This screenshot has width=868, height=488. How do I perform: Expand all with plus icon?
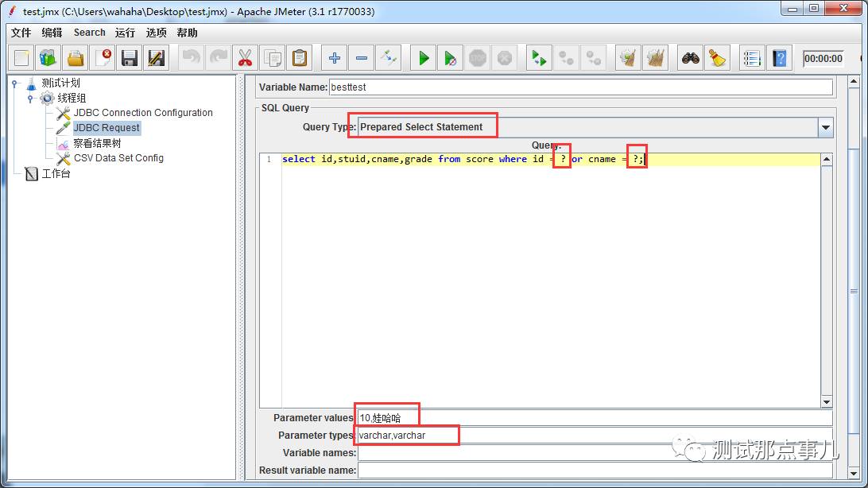click(335, 58)
